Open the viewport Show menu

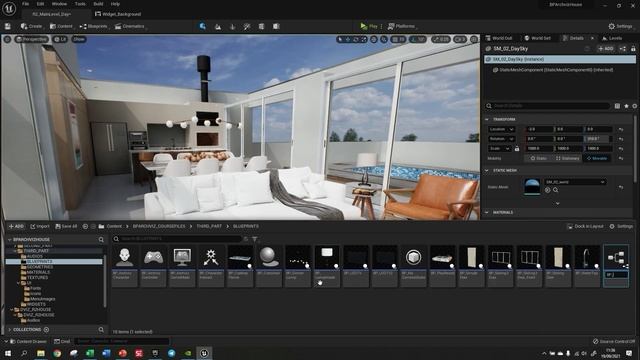point(79,39)
